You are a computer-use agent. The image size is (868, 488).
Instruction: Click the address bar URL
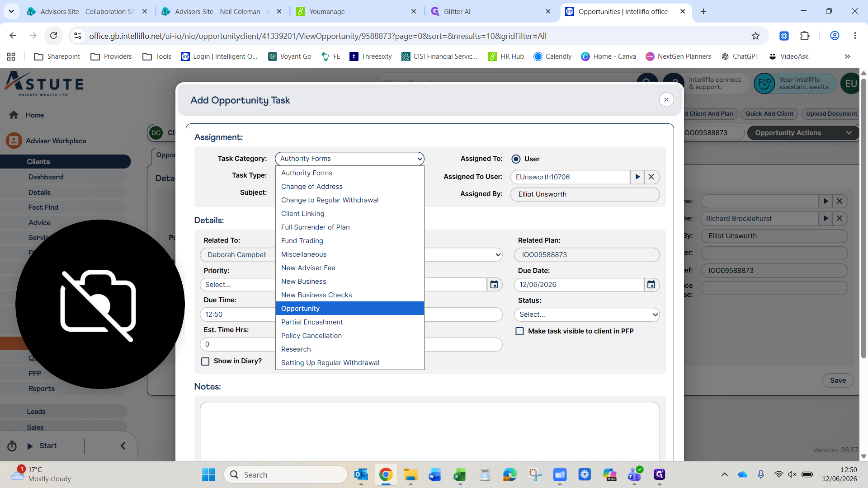[317, 36]
